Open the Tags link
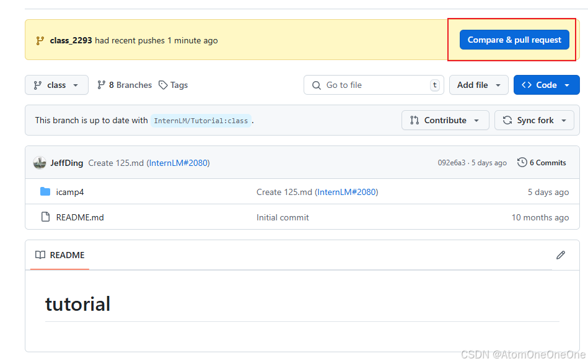This screenshot has width=588, height=364. coord(173,85)
